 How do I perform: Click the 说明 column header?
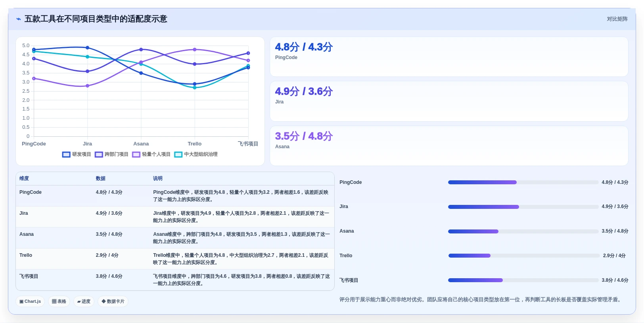(158, 178)
